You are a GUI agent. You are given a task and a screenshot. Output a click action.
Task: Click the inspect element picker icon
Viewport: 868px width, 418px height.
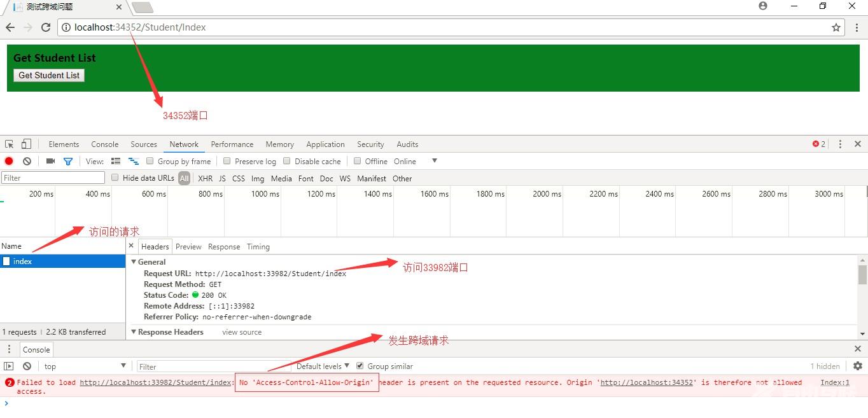(x=9, y=144)
